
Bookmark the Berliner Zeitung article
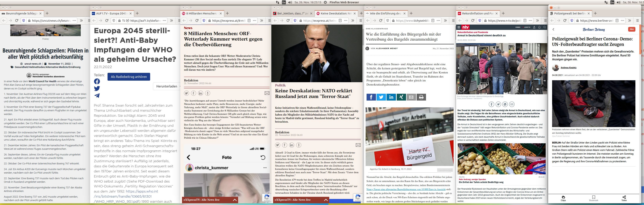[594, 198]
